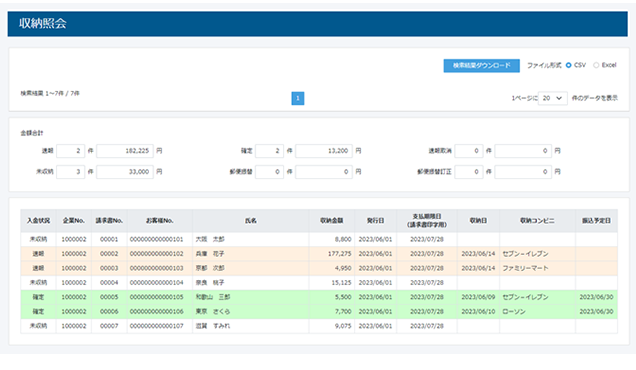Click invoice number 00005 cell

point(109,297)
